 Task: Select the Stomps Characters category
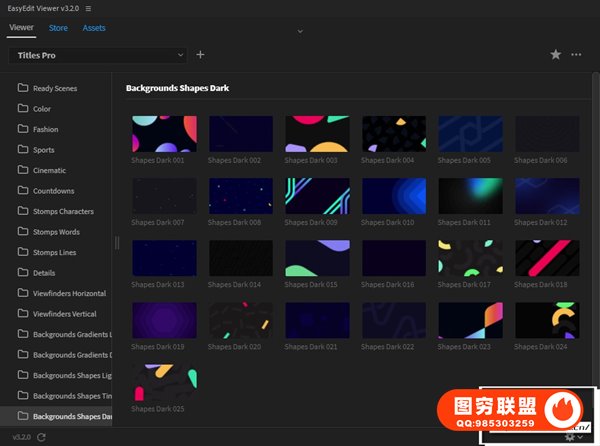(63, 211)
